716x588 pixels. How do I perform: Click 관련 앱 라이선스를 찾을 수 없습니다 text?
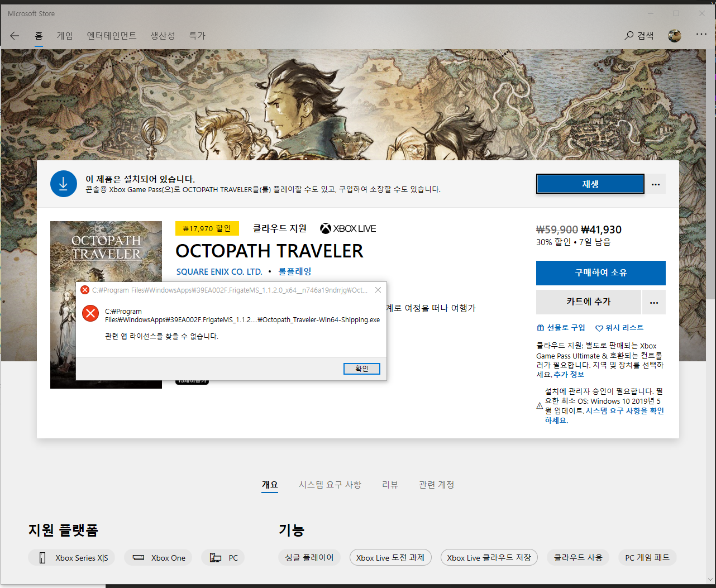coord(161,336)
